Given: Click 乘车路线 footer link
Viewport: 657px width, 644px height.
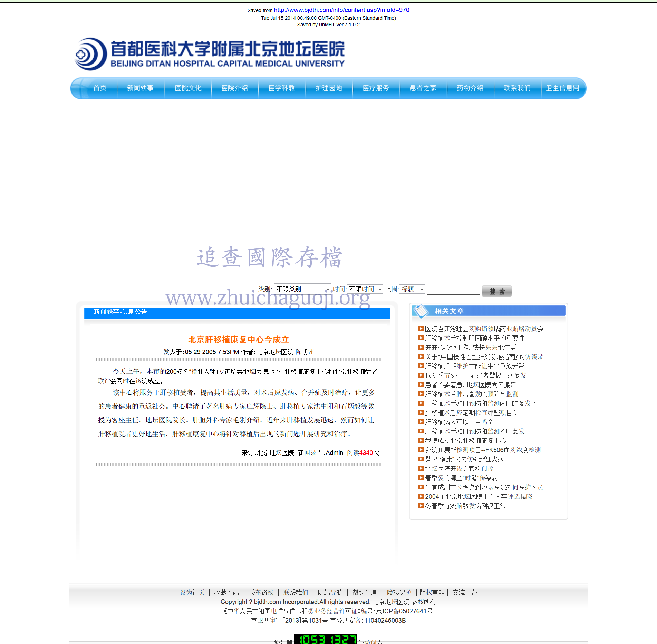Looking at the screenshot, I should [x=261, y=593].
